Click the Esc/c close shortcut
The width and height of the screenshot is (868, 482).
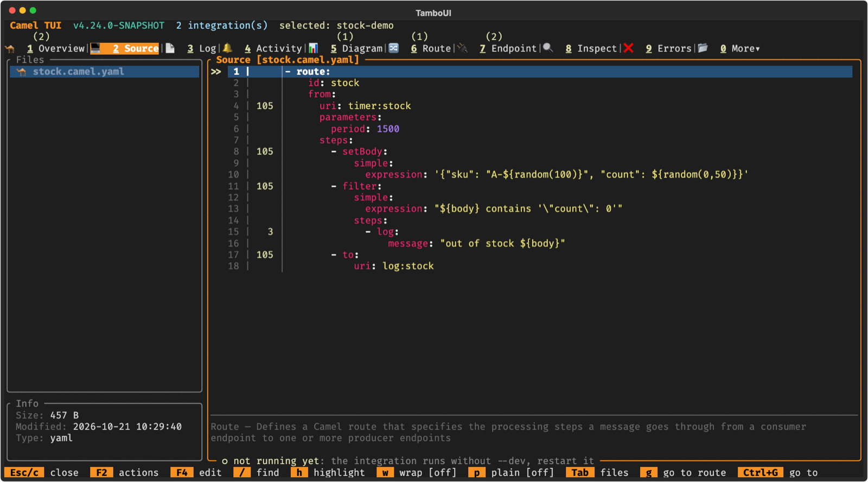pyautogui.click(x=42, y=473)
